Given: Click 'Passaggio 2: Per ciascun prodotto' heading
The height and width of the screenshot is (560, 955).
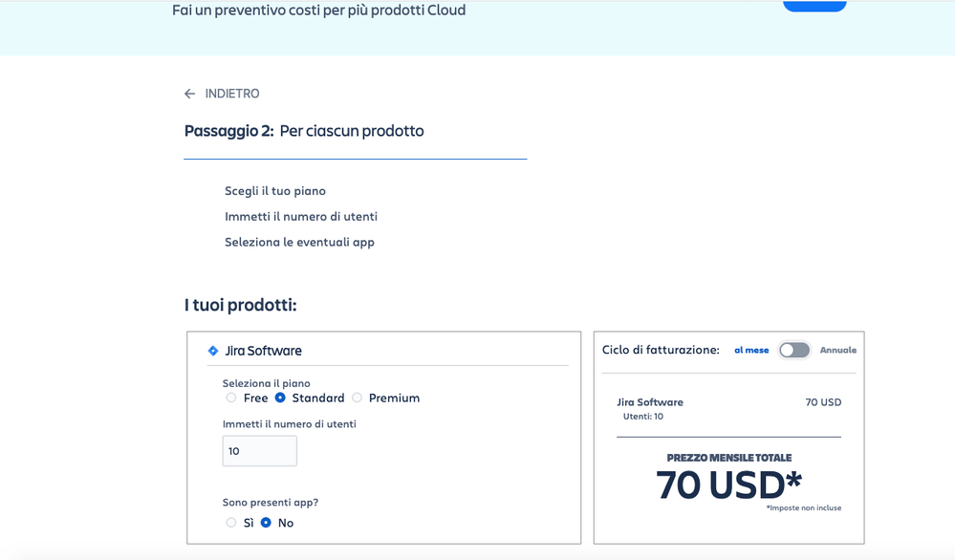Looking at the screenshot, I should click(x=304, y=131).
